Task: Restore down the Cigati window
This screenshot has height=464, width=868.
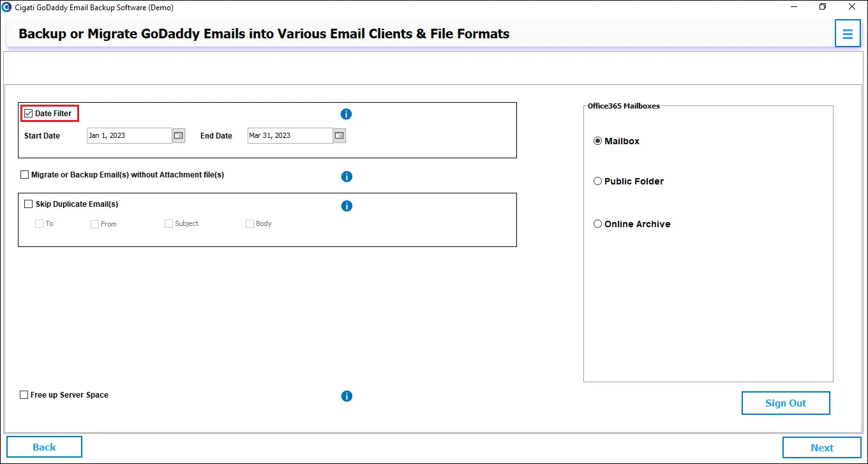Action: click(x=823, y=7)
